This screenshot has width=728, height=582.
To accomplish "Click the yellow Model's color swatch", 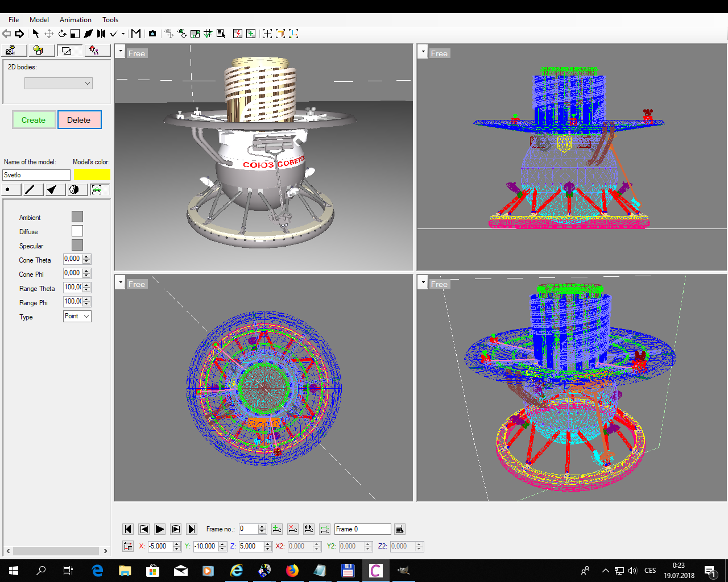I will 92,175.
